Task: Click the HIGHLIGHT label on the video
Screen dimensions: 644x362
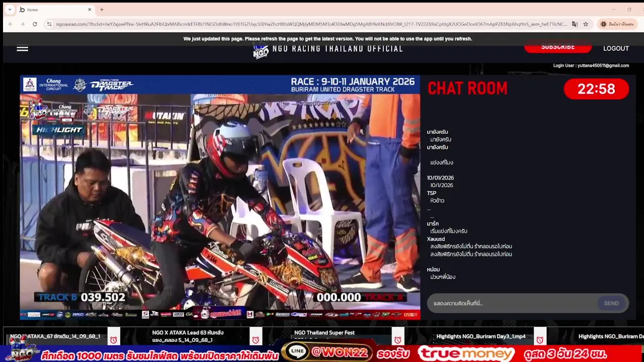Action: 59,130
